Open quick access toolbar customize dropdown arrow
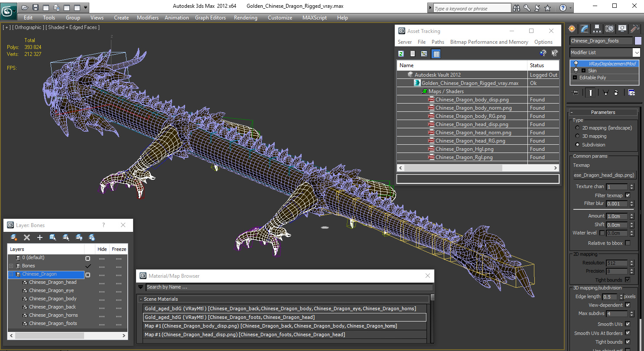Screen dimensions: 644x351 [x=85, y=7]
